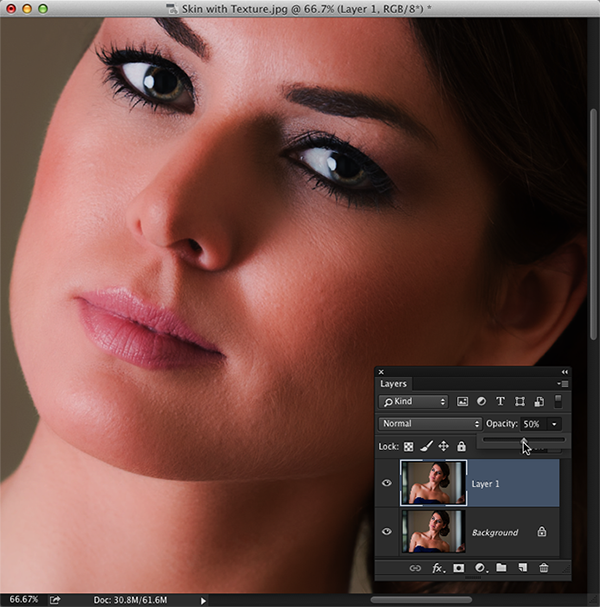Toggle visibility of the Background layer
Image resolution: width=600 pixels, height=607 pixels.
(x=387, y=532)
